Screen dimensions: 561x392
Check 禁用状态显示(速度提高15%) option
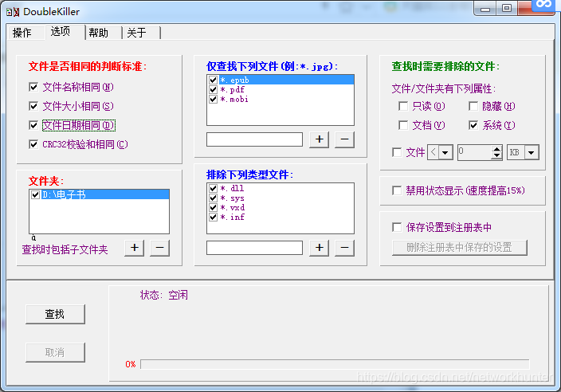click(x=397, y=190)
